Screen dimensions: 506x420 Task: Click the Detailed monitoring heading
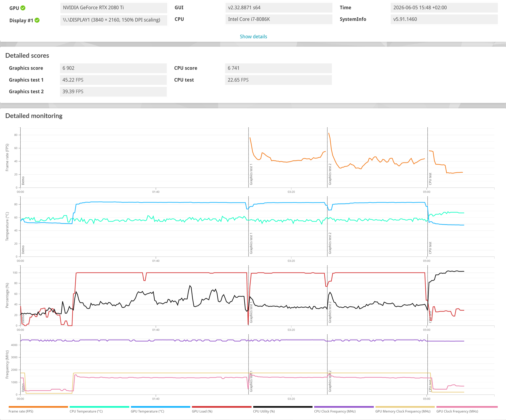(x=34, y=116)
